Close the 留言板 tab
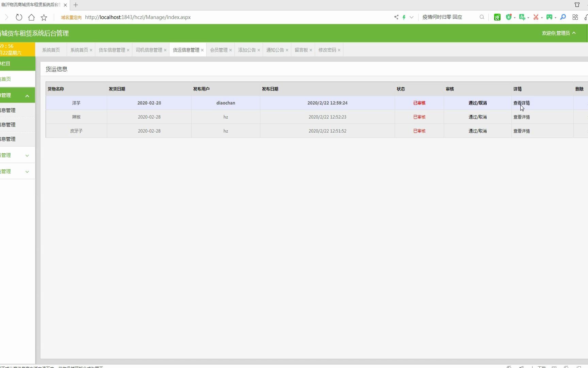 311,50
